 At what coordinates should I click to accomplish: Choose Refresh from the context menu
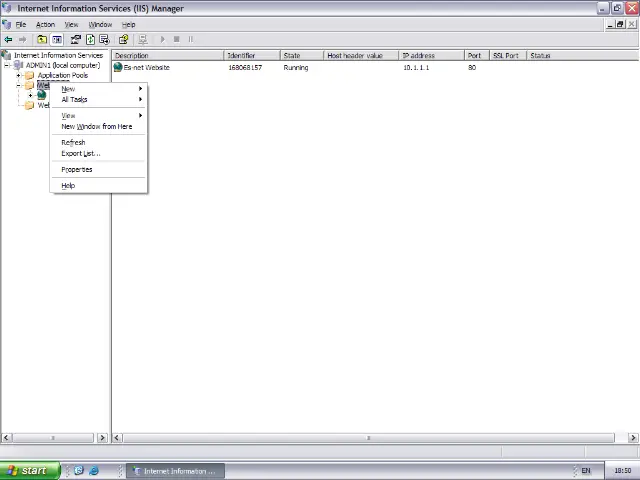[x=98, y=142]
